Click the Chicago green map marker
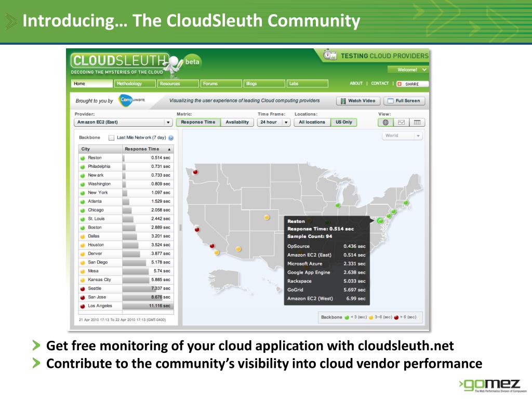532x399 pixels. click(338, 205)
